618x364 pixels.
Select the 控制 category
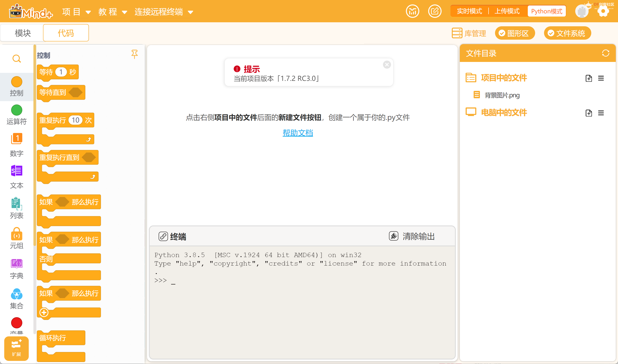pos(16,87)
